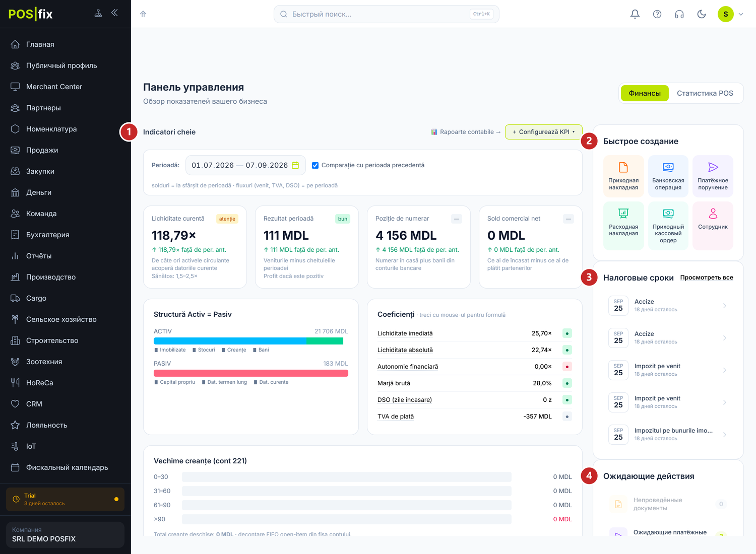
Task: Open the organization structure icon in sidebar header
Action: [98, 13]
